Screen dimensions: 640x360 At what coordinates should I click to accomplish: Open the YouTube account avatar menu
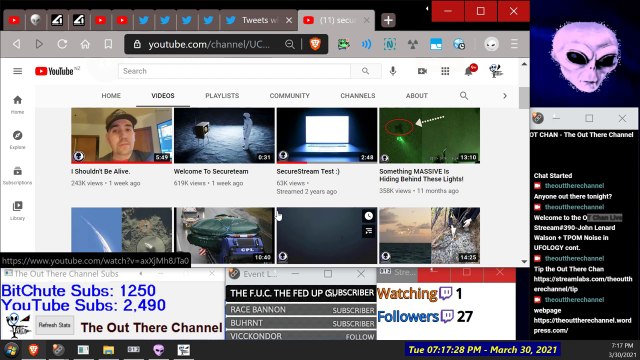496,71
